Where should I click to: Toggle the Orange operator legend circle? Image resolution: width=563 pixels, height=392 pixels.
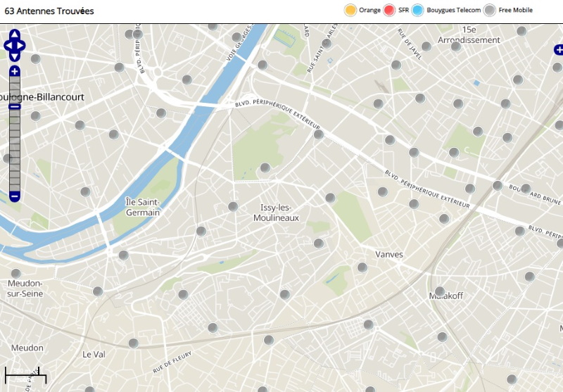(x=350, y=10)
